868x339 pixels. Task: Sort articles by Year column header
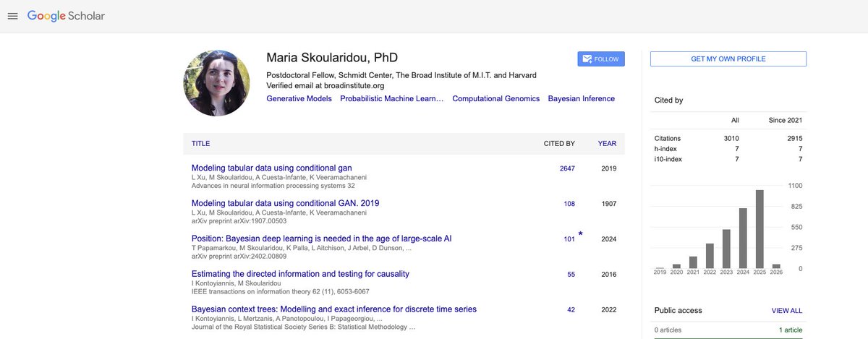[x=607, y=143]
